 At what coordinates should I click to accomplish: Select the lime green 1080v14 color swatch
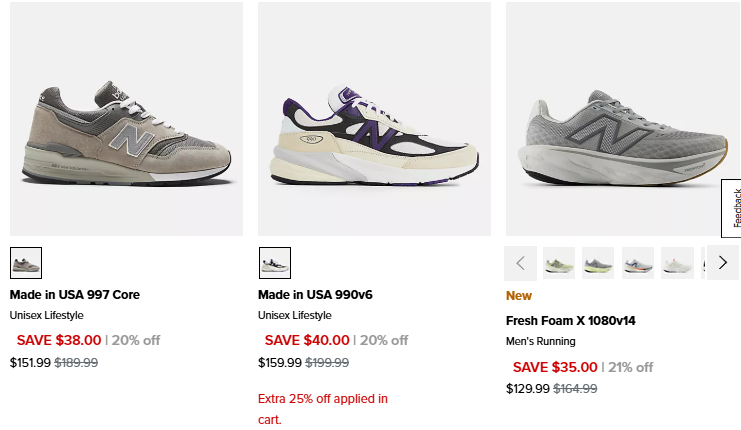click(559, 263)
